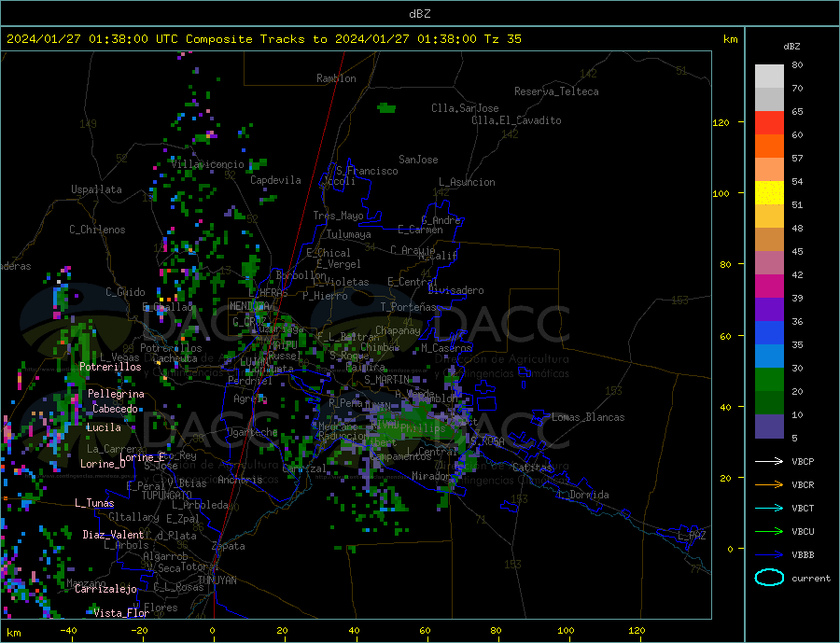Click the 'Lomas_Blancas' map label
Screen dimensions: 840x643
[x=588, y=417]
